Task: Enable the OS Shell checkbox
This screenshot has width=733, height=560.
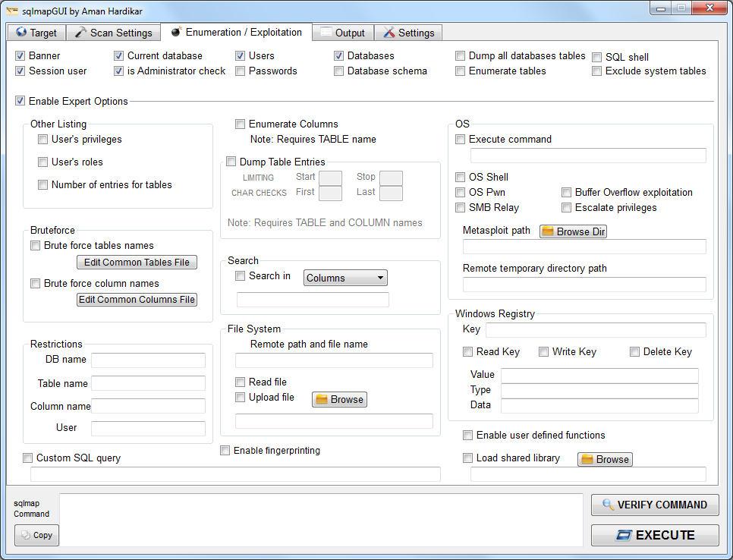Action: click(x=461, y=177)
